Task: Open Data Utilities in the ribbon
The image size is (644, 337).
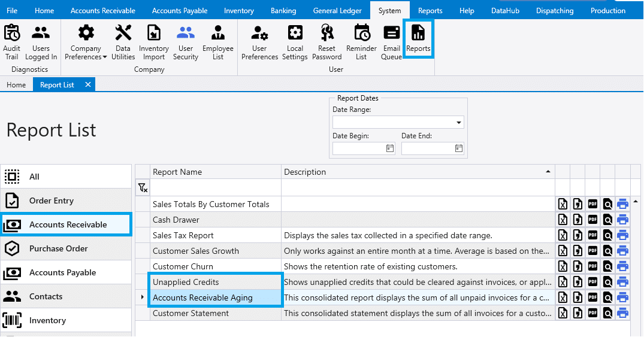Action: [x=123, y=42]
